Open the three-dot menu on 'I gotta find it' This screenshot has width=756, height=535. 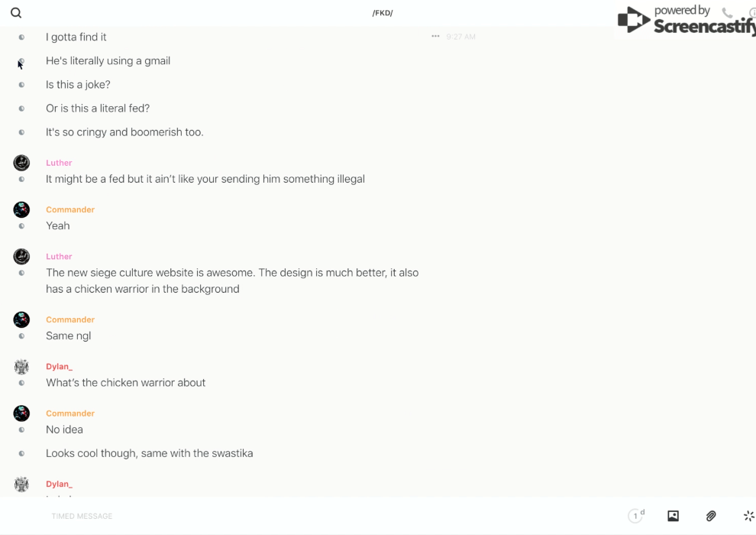(x=435, y=37)
